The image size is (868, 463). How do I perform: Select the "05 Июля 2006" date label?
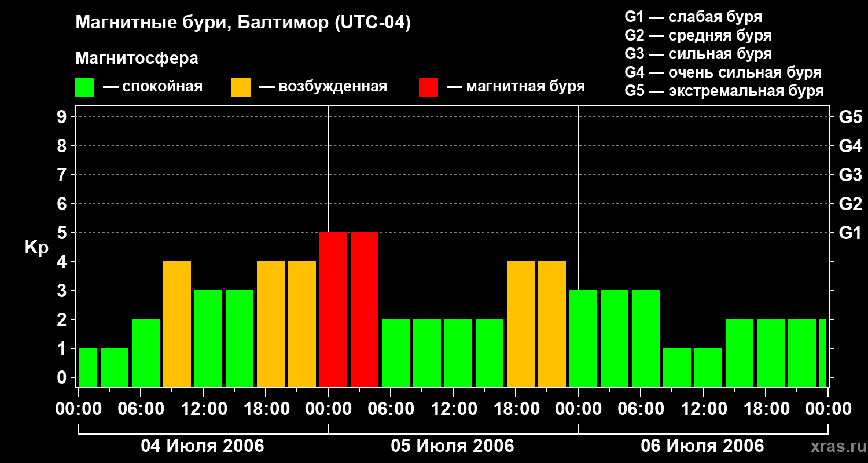coord(453,446)
